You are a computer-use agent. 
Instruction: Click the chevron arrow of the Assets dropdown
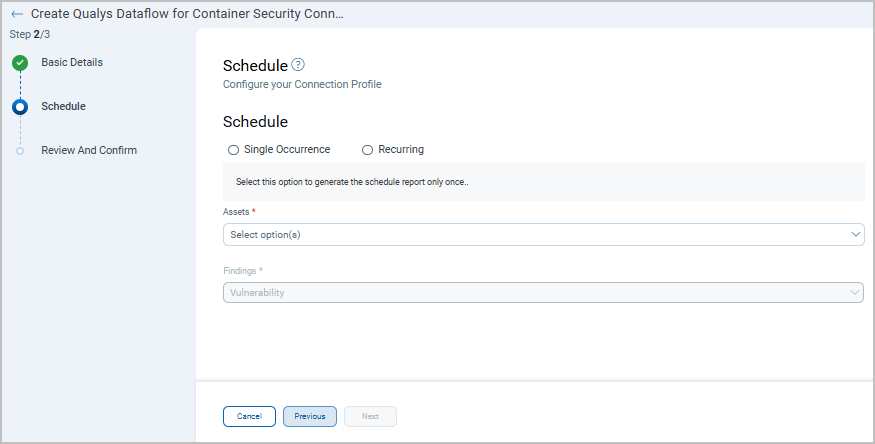[x=855, y=234]
